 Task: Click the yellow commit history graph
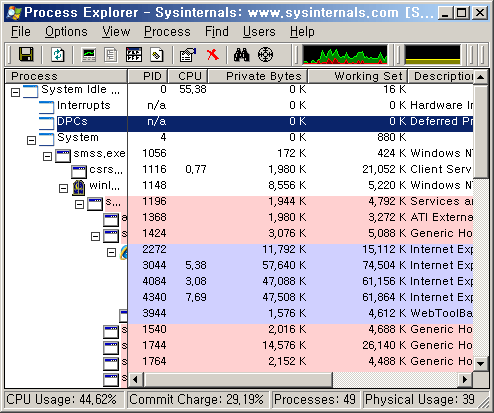432,55
